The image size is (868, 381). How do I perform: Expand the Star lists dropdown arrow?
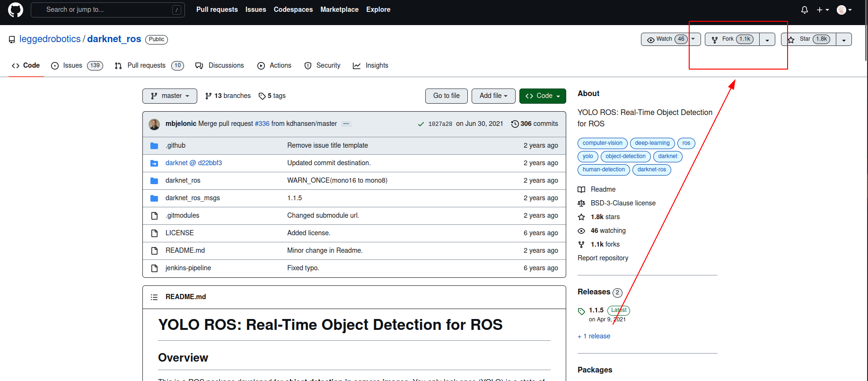point(844,40)
